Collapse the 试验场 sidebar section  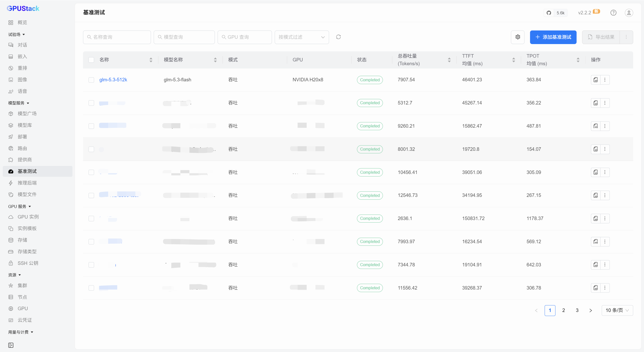point(17,34)
